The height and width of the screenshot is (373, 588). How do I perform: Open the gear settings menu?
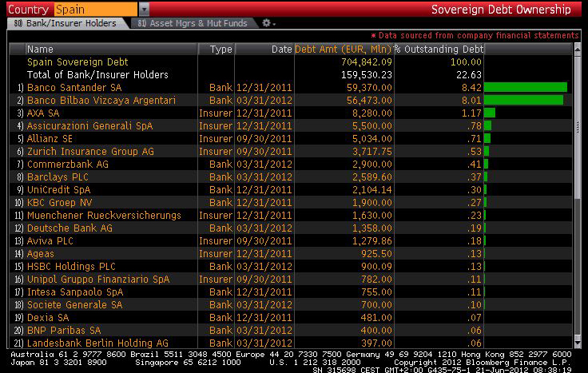coord(268,24)
